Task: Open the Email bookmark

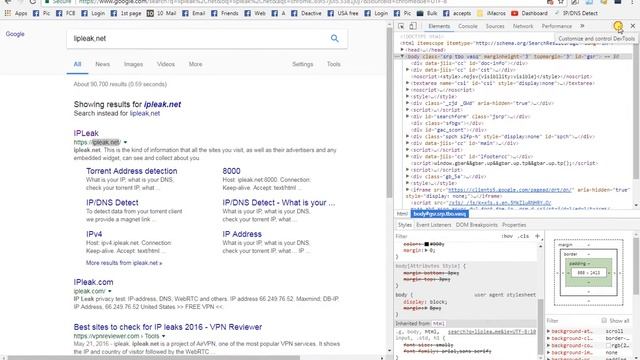Action: (194, 13)
